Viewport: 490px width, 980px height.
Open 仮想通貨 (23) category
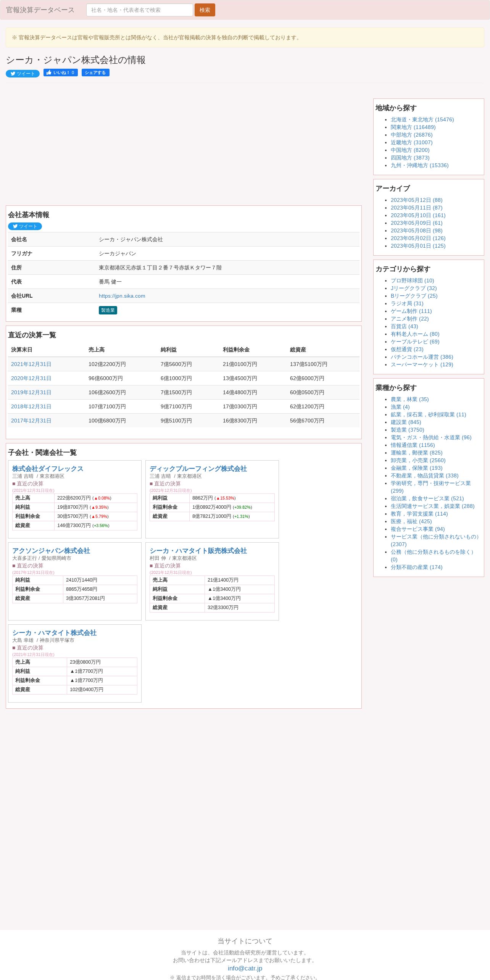[407, 349]
